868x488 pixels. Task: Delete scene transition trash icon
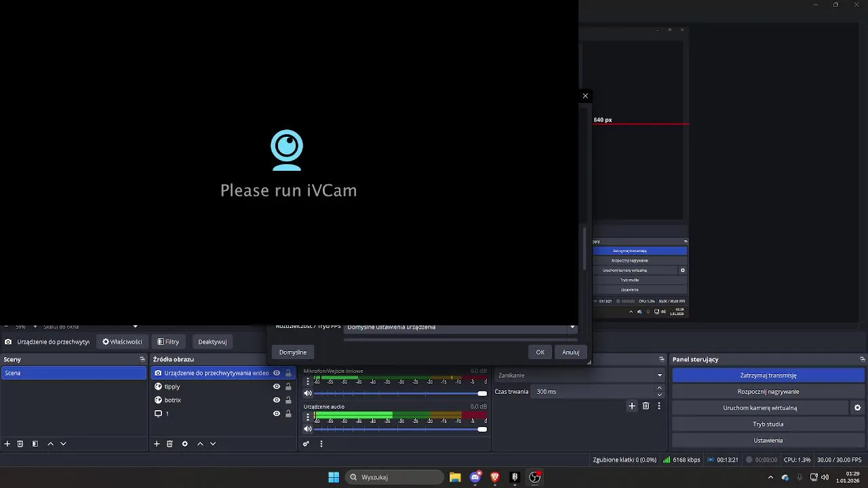click(x=646, y=406)
